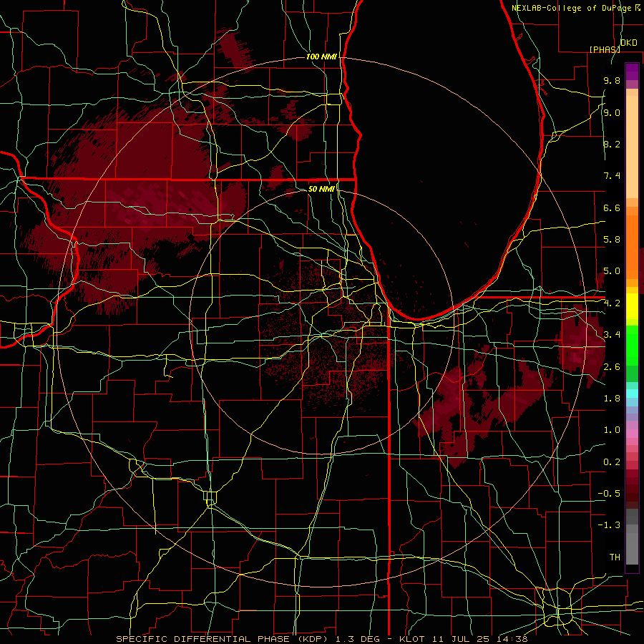Viewport: 644px width, 644px height.
Task: Click the -1.3 scale value
Action: (x=609, y=525)
